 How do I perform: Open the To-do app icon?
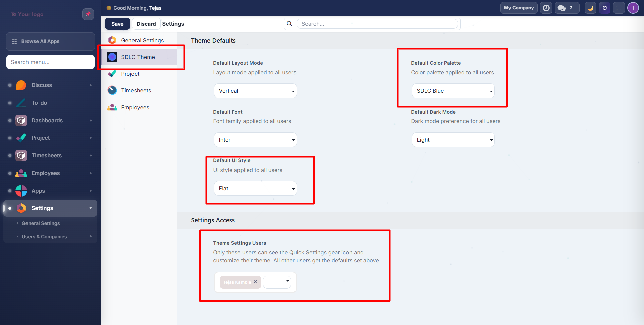(x=21, y=103)
